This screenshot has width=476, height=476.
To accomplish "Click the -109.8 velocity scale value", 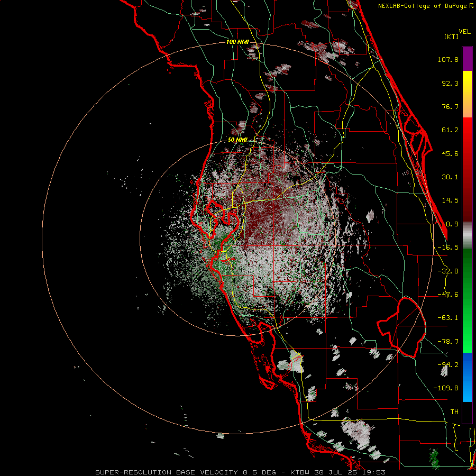I will [446, 388].
